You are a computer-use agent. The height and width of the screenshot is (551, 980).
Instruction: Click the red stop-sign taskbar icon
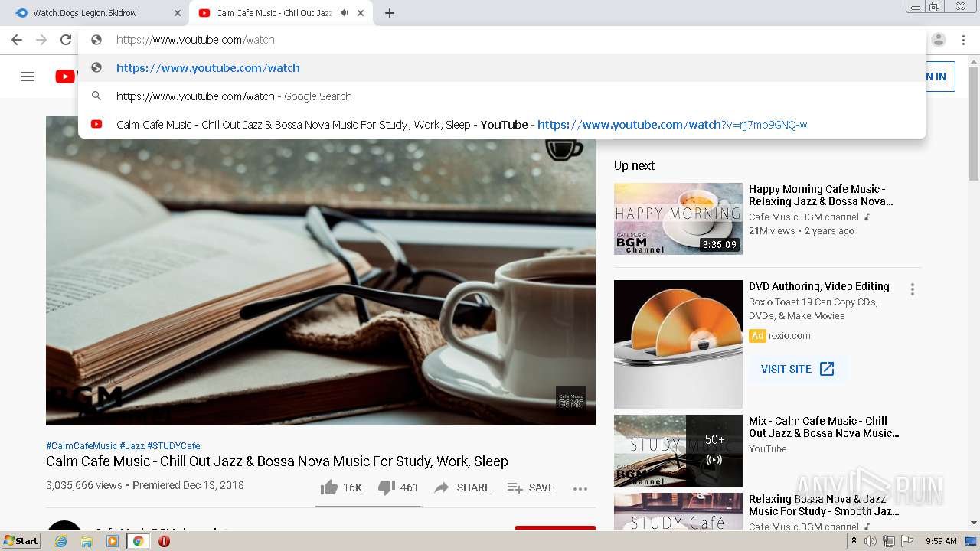click(x=164, y=541)
